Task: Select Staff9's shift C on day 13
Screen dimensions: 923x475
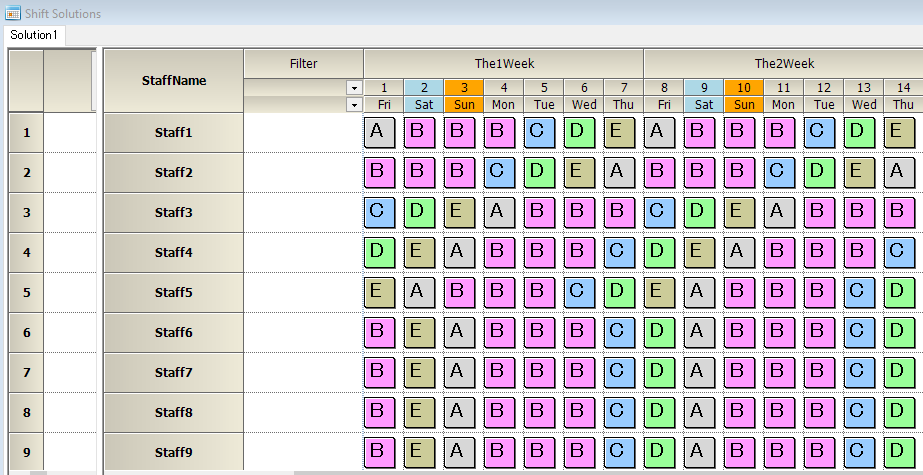Action: [x=858, y=453]
